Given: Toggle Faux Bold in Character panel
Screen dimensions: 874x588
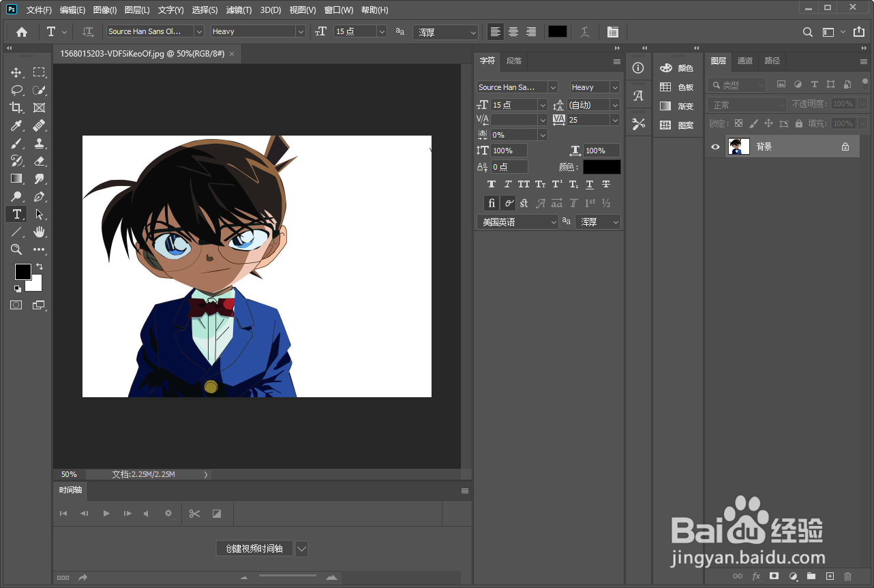Looking at the screenshot, I should [492, 185].
